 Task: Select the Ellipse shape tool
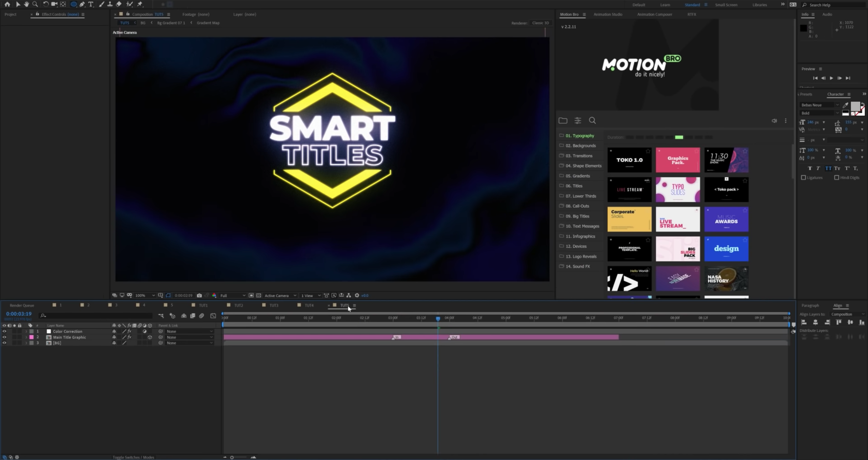[x=74, y=4]
